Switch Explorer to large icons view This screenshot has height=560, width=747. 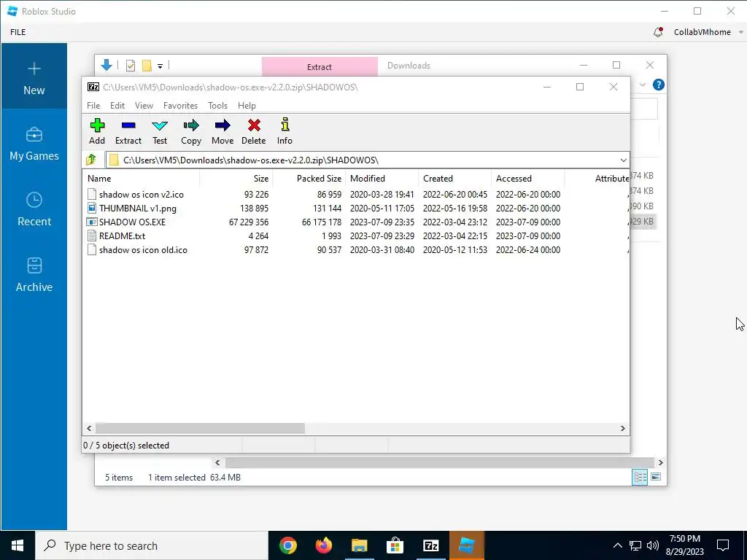(656, 477)
